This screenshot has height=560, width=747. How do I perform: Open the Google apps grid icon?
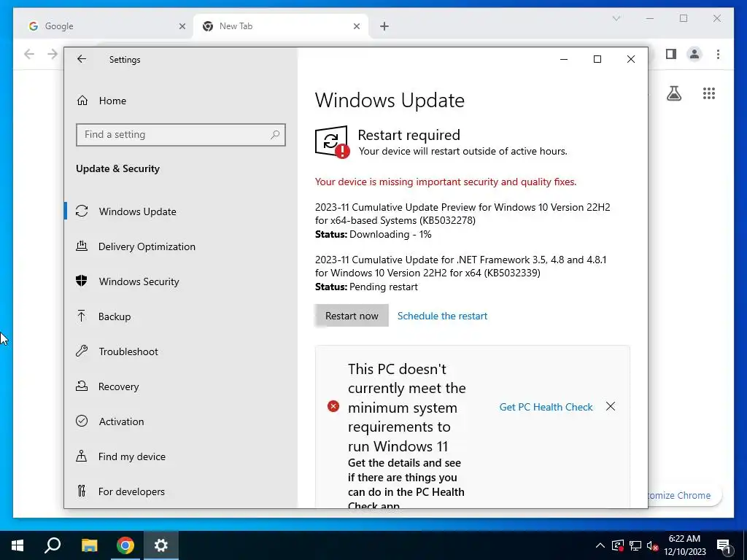[x=709, y=93]
